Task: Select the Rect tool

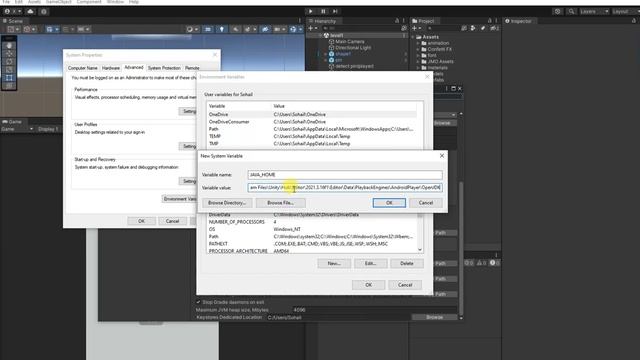Action: pyautogui.click(x=9, y=78)
